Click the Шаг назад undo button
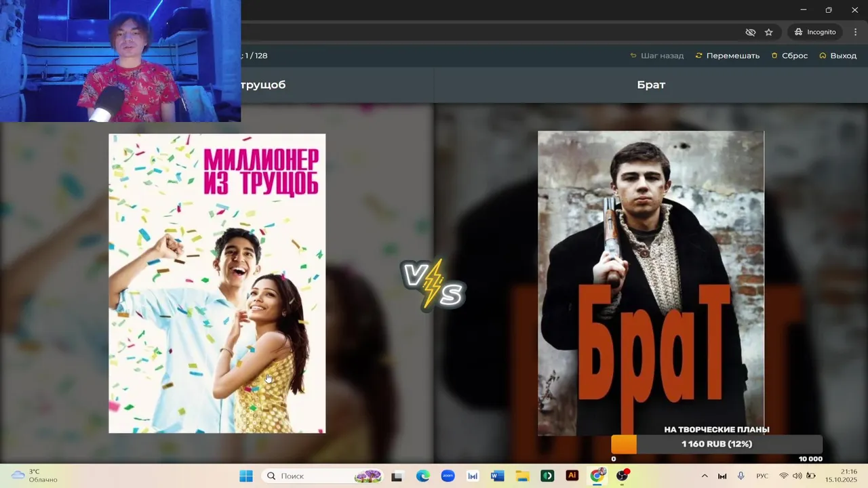Viewport: 868px width, 488px height. [x=657, y=56]
